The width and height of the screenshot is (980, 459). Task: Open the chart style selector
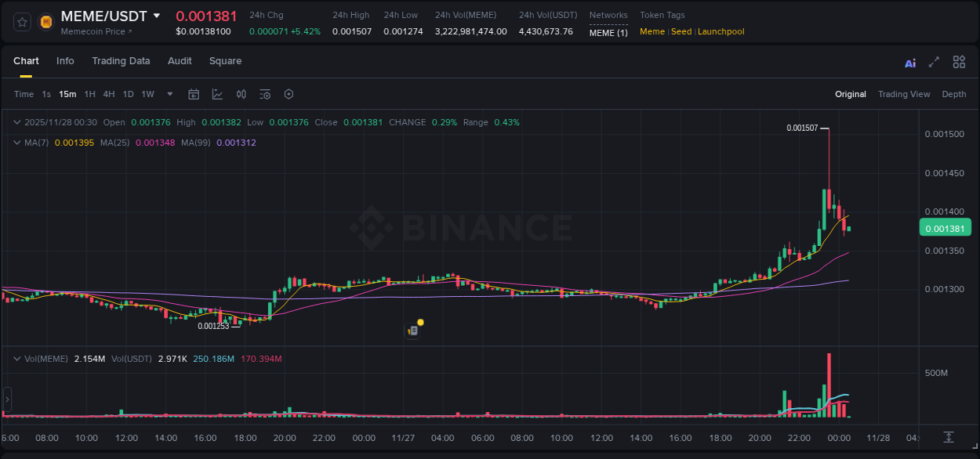point(217,93)
